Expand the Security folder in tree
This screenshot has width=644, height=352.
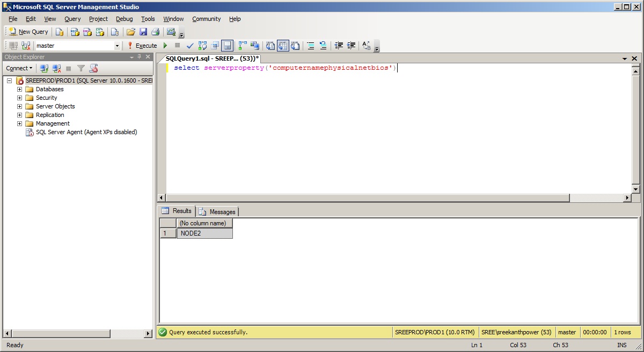click(x=20, y=98)
